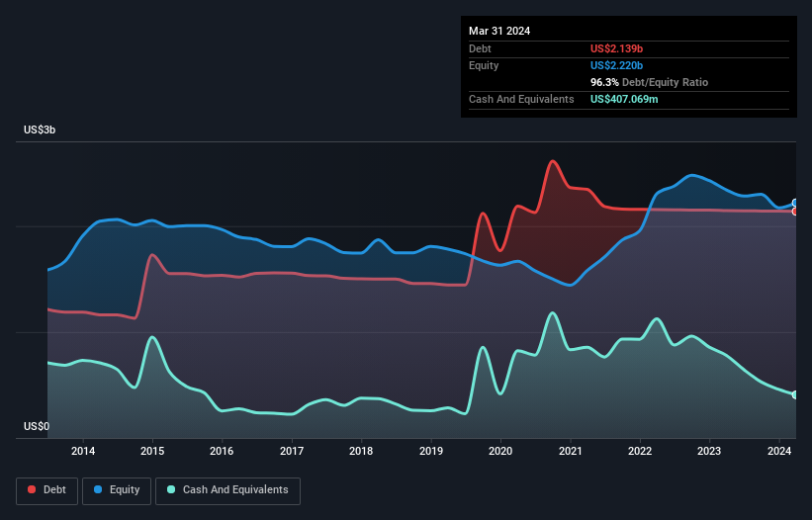Toggle the Debt series legend button
This screenshot has height=520, width=812.
pos(47,490)
